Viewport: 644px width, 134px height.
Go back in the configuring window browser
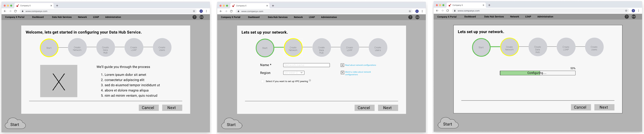click(437, 11)
